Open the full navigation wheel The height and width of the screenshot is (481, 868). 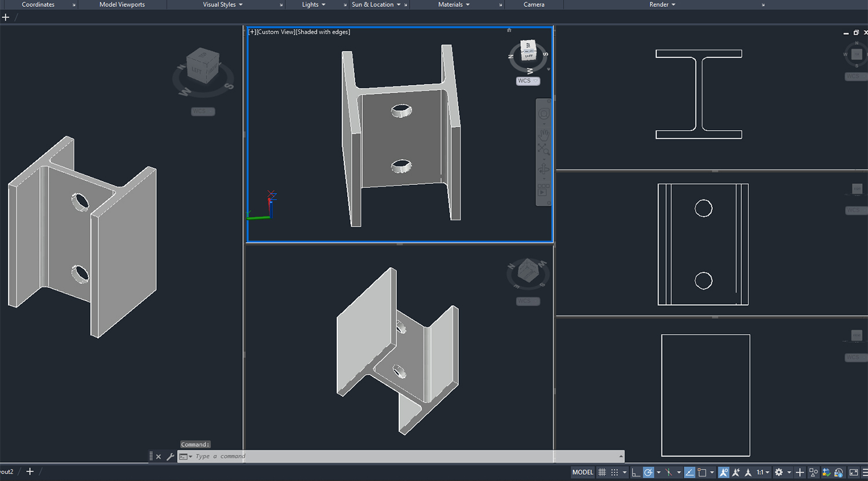tap(543, 113)
